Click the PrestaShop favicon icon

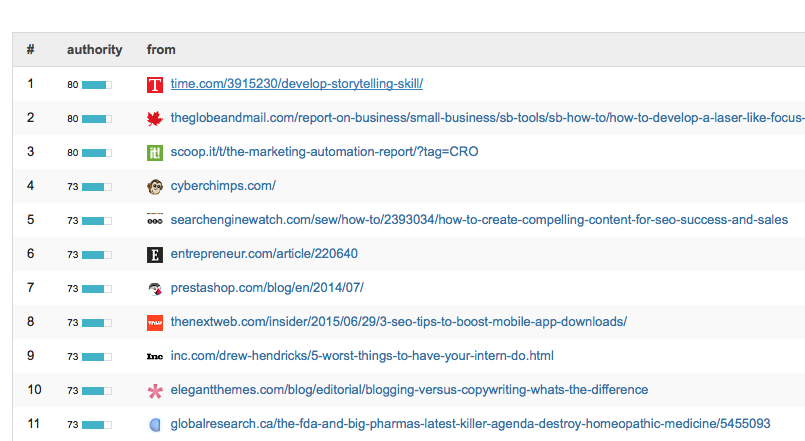154,288
